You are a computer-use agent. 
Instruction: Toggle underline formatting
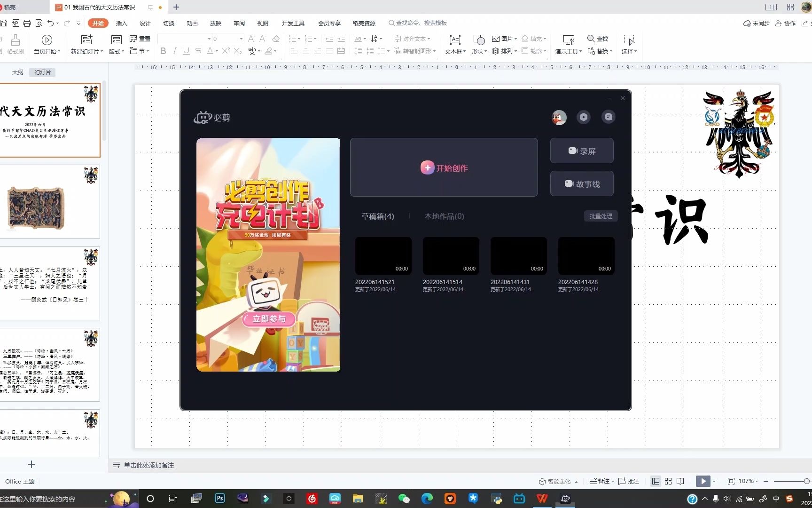(187, 51)
